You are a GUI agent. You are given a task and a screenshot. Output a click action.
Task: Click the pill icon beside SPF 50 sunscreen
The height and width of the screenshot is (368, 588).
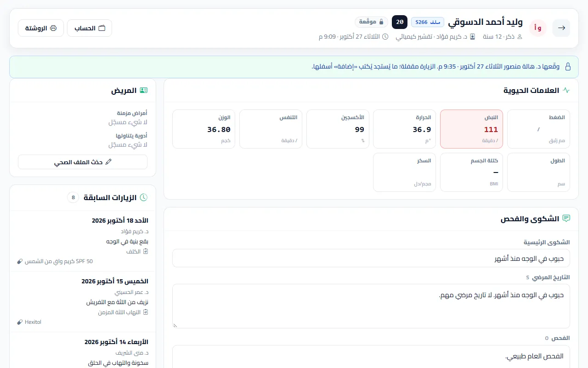point(19,261)
